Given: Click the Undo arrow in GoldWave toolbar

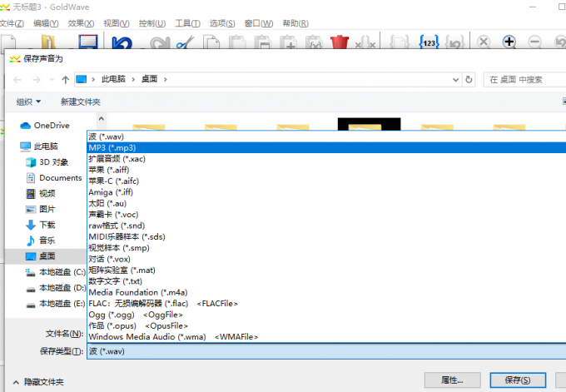Looking at the screenshot, I should coord(122,42).
